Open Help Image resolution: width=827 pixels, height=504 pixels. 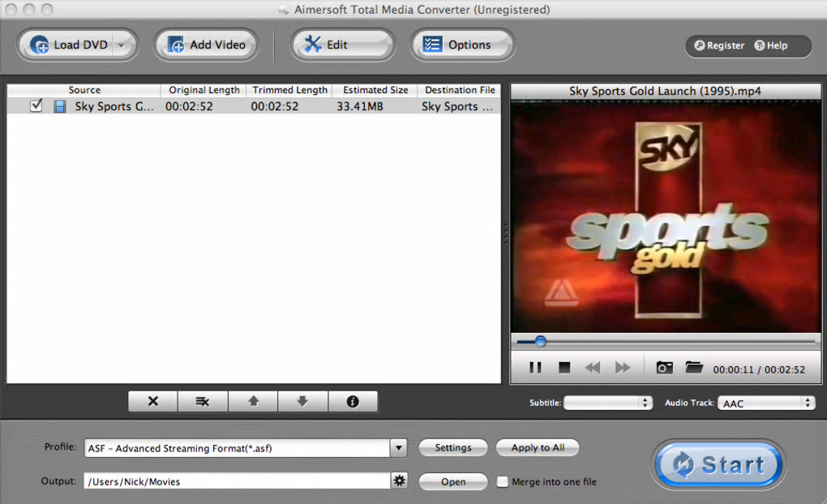coord(771,46)
